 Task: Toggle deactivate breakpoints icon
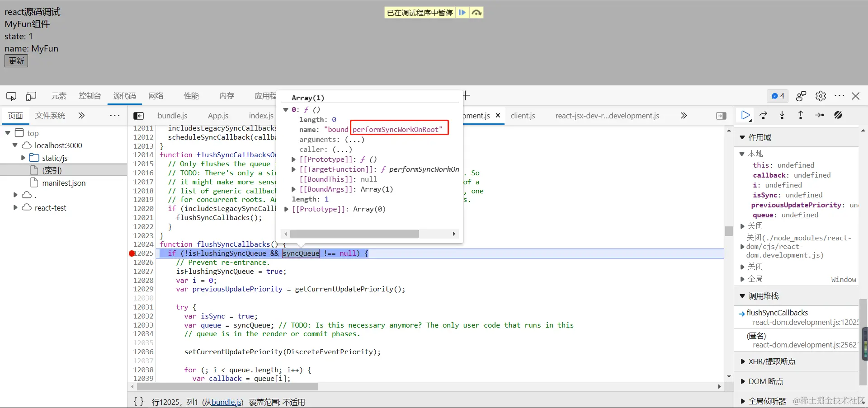[x=838, y=115]
